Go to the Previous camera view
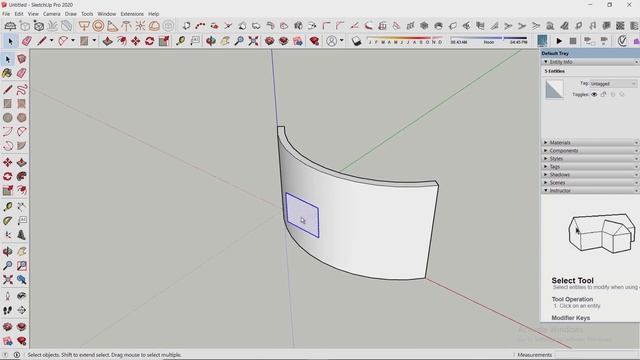This screenshot has width=640, height=360. coord(22,280)
